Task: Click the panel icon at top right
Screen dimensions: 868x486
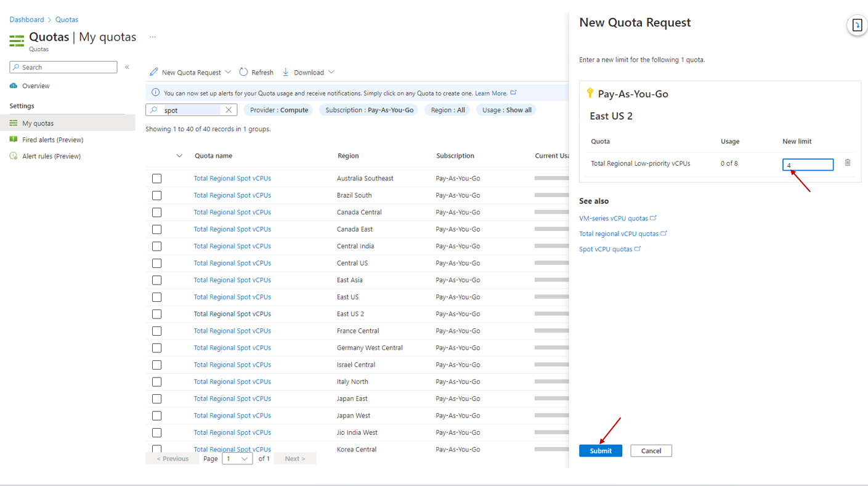Action: tap(857, 26)
